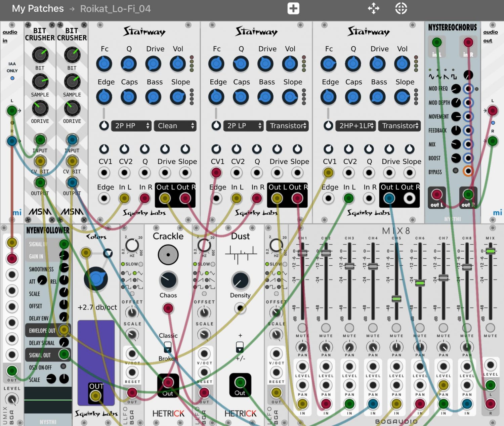The width and height of the screenshot is (504, 426).
Task: Click first Stairway Fc knob
Action: (104, 64)
